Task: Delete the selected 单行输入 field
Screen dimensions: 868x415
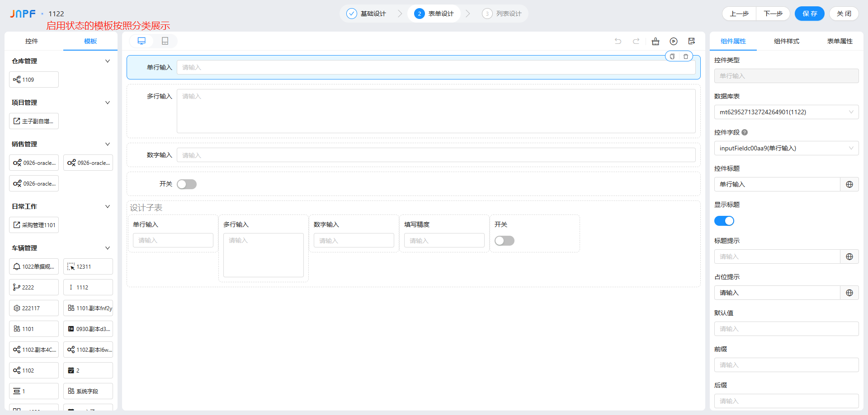Action: pyautogui.click(x=686, y=56)
